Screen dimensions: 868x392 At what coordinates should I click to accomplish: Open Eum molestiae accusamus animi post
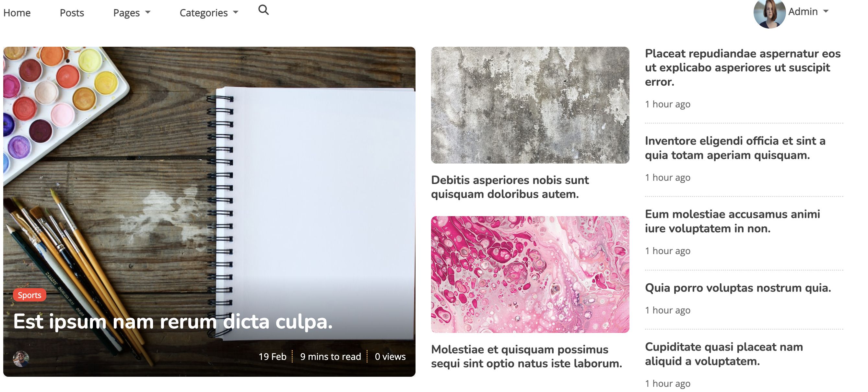tap(732, 221)
